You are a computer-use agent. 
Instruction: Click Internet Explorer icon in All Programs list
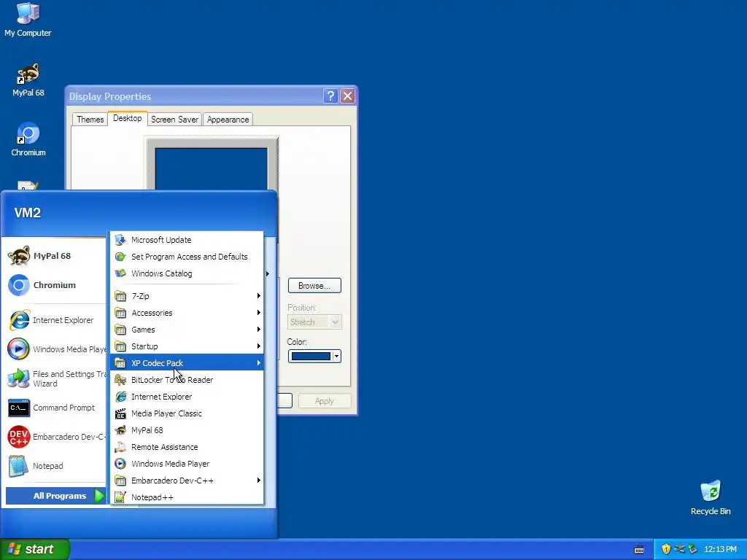tap(120, 397)
